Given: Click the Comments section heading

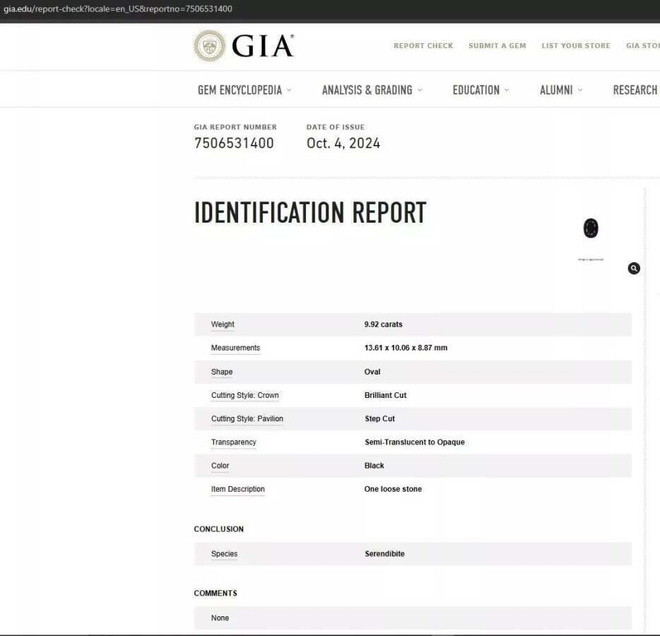Looking at the screenshot, I should (216, 593).
